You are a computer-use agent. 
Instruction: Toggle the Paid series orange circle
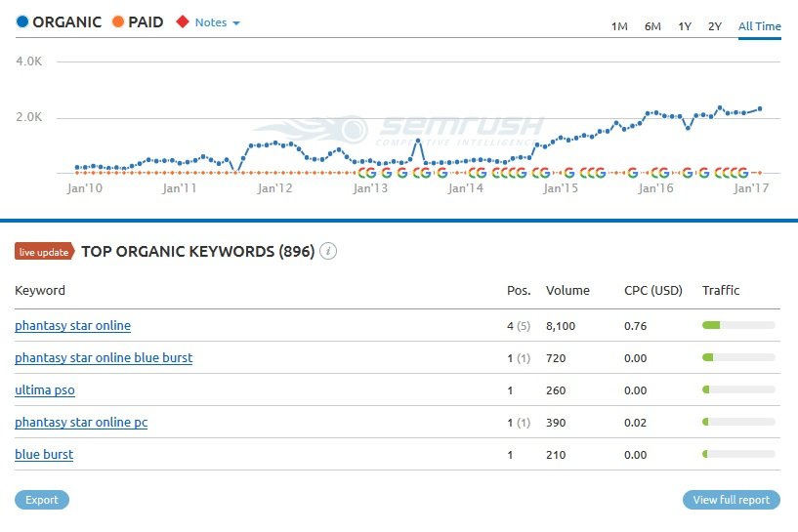pyautogui.click(x=118, y=21)
